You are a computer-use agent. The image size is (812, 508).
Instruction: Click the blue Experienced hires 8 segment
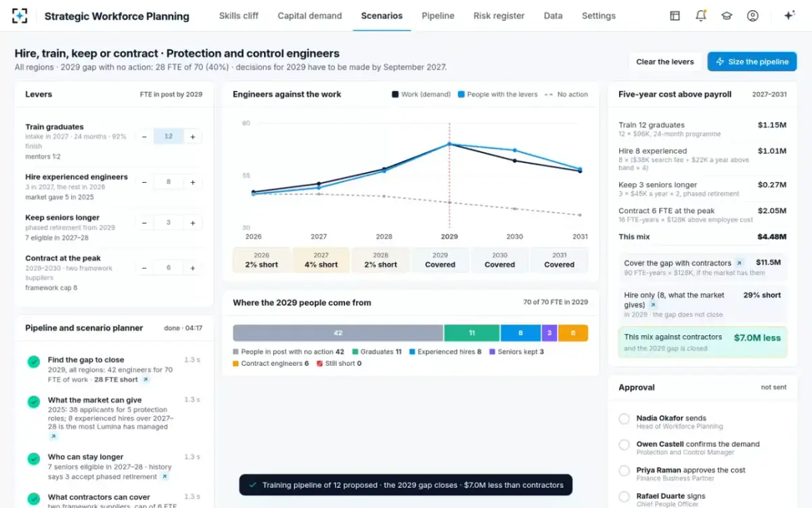click(x=520, y=333)
